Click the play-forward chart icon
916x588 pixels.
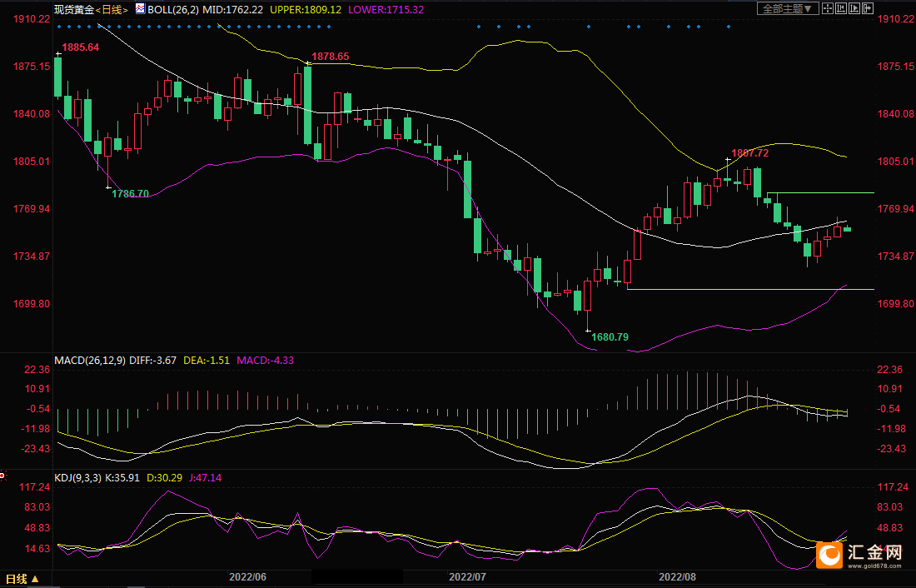click(854, 9)
